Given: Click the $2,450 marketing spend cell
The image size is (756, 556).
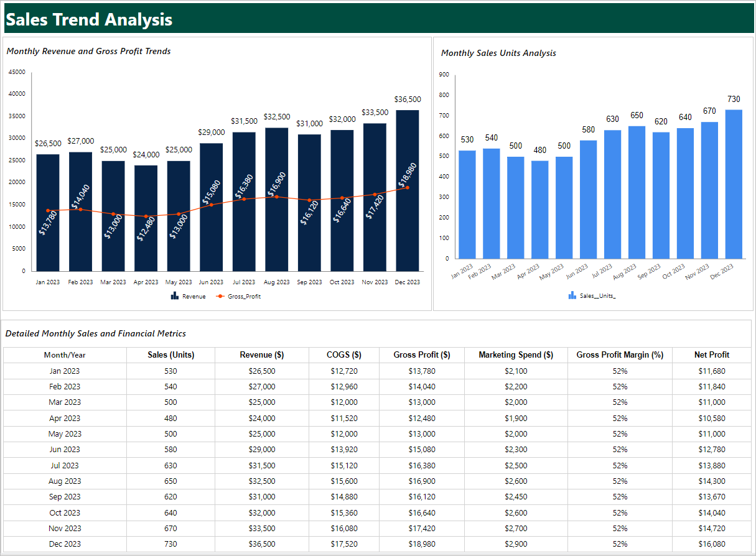Looking at the screenshot, I should click(x=516, y=497).
